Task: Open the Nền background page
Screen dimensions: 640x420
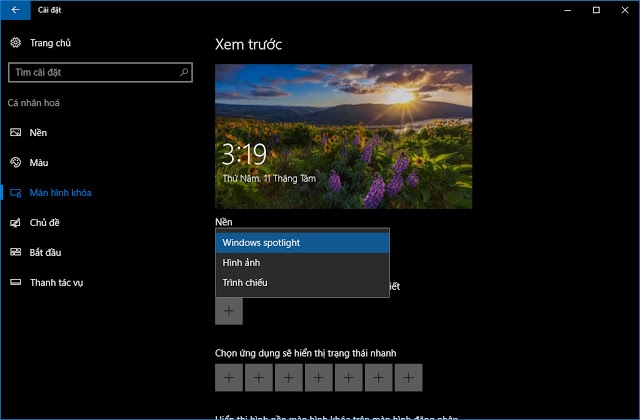Action: (x=28, y=133)
